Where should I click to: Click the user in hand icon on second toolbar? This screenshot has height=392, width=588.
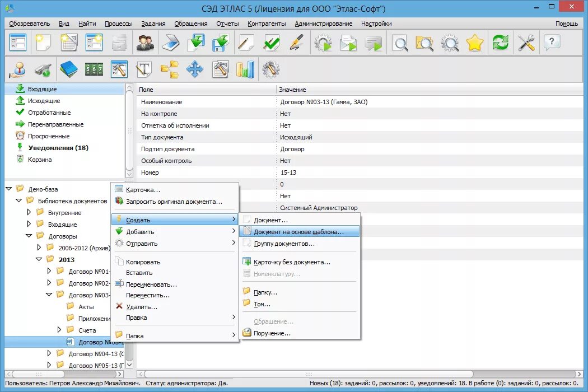click(x=17, y=69)
